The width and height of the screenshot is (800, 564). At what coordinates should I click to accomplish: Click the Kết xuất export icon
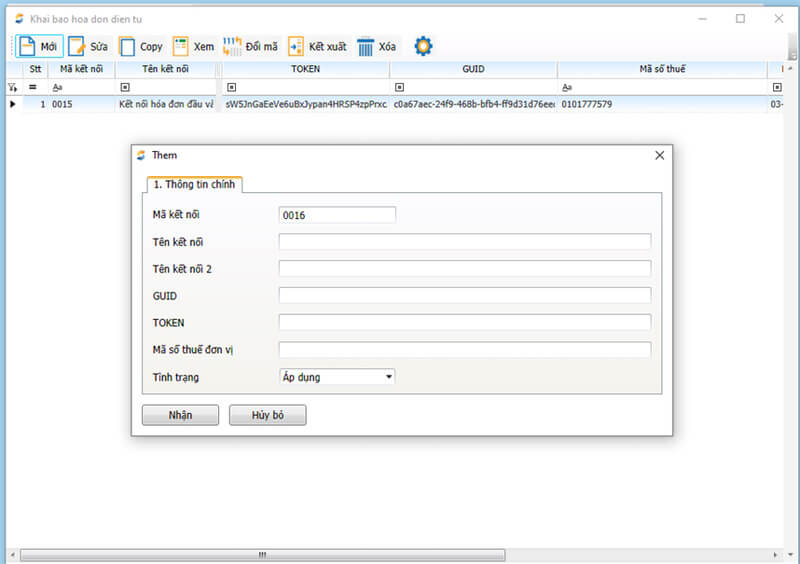[x=295, y=46]
